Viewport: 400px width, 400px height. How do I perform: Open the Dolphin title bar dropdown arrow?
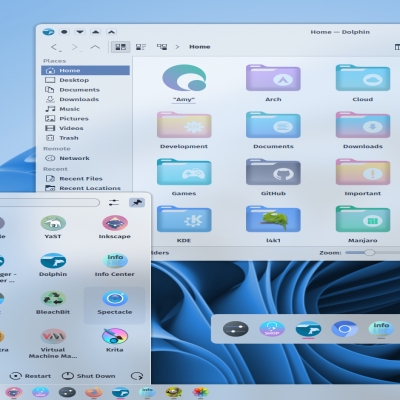[80, 32]
